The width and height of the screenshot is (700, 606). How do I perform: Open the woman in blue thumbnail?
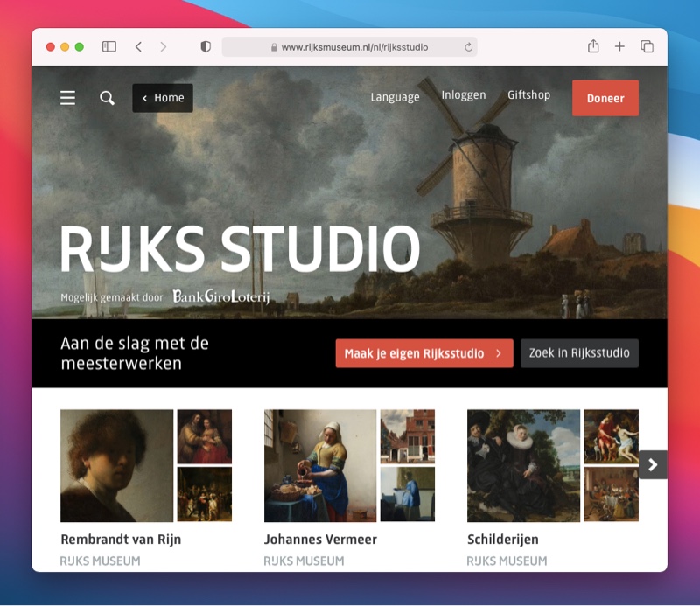[x=408, y=494]
